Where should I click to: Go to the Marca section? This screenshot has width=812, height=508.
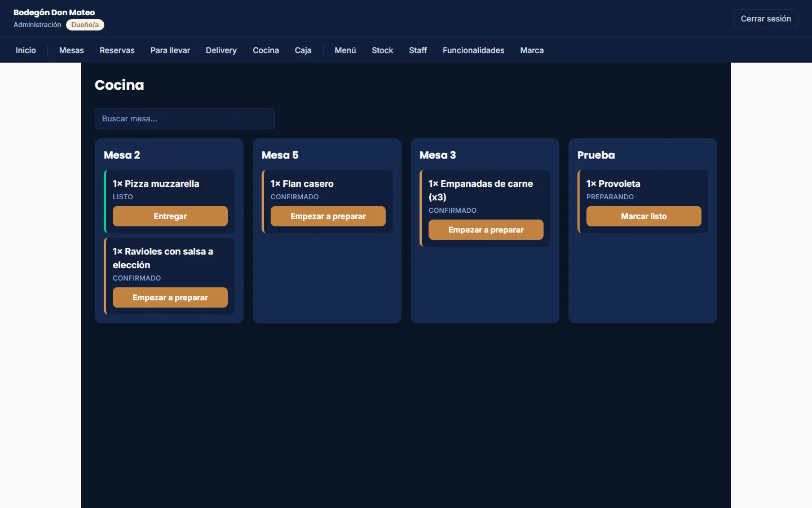click(x=532, y=50)
